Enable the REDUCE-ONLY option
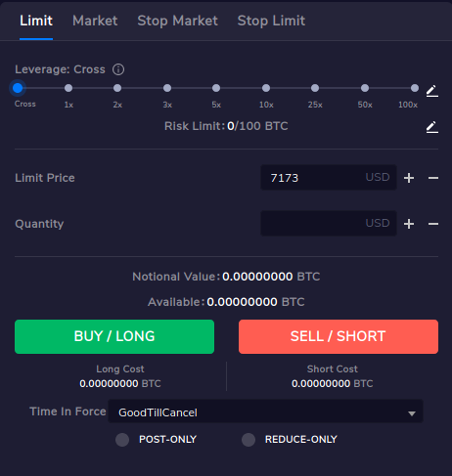 point(249,440)
